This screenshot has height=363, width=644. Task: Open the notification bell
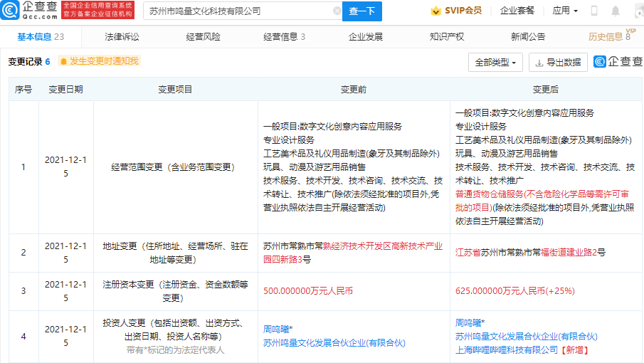(615, 11)
